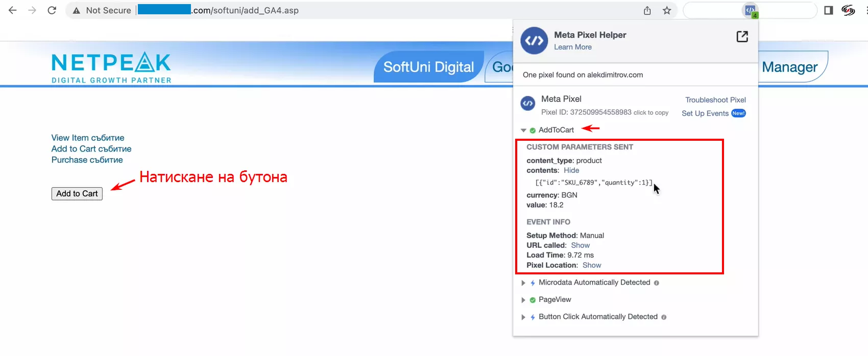
Task: Click green check beside AddToCart
Action: (x=533, y=131)
